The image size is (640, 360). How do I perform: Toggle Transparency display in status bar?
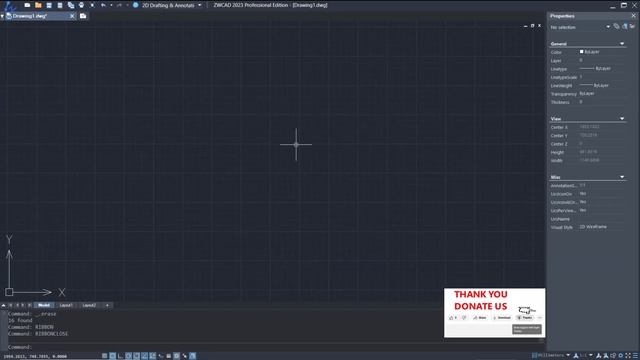pyautogui.click(x=176, y=356)
